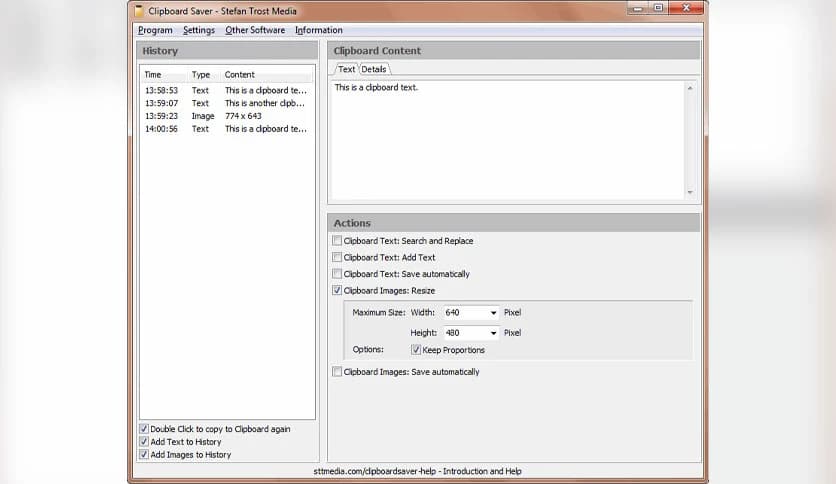
Task: Expand the Width dropdown arrow
Action: pos(493,313)
